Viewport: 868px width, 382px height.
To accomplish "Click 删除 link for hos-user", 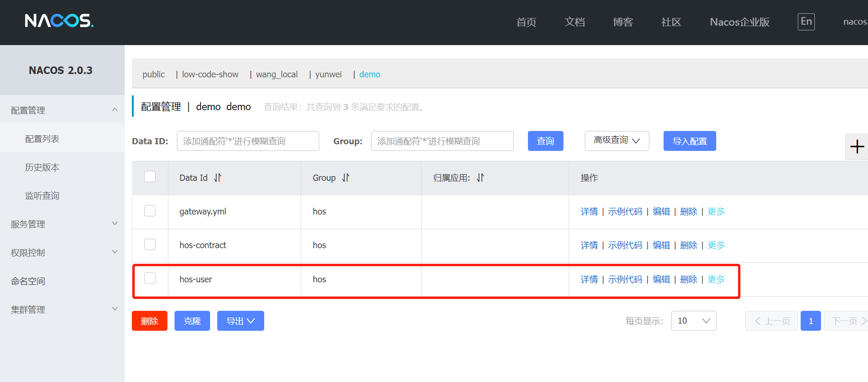I will 689,280.
